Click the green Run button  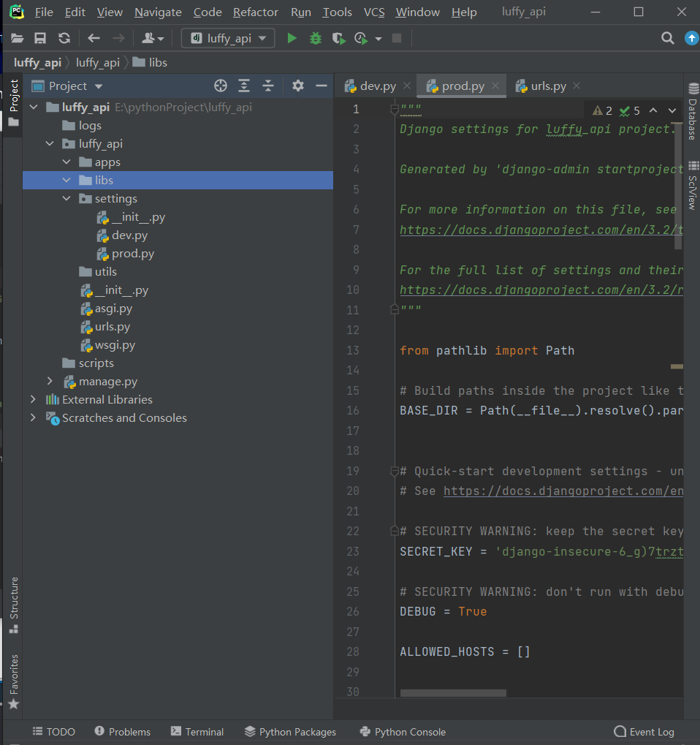click(x=292, y=38)
